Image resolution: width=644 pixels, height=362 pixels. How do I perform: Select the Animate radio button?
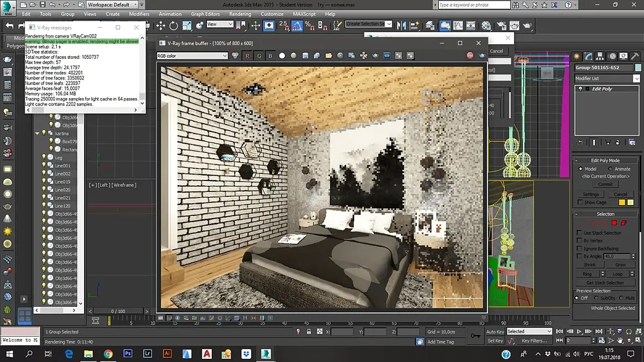coord(610,169)
